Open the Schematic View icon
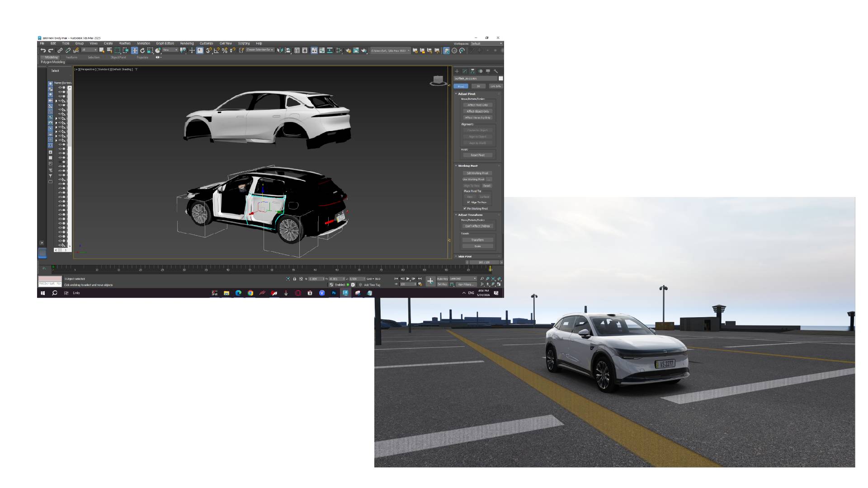This screenshot has height=488, width=868. [330, 51]
